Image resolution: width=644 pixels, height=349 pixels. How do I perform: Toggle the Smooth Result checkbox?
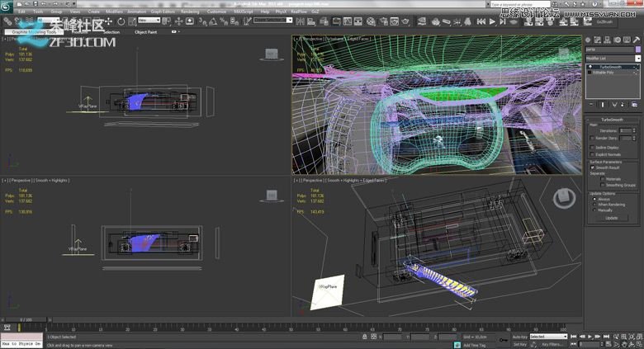593,167
